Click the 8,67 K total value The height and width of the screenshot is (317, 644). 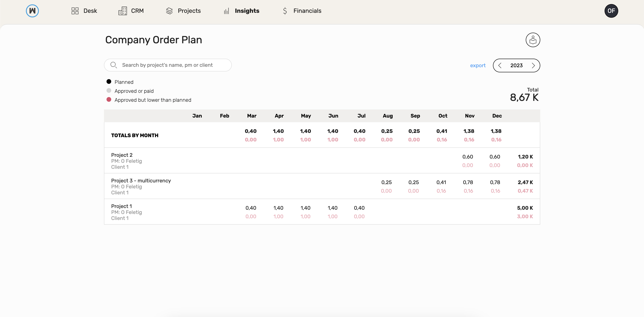524,97
